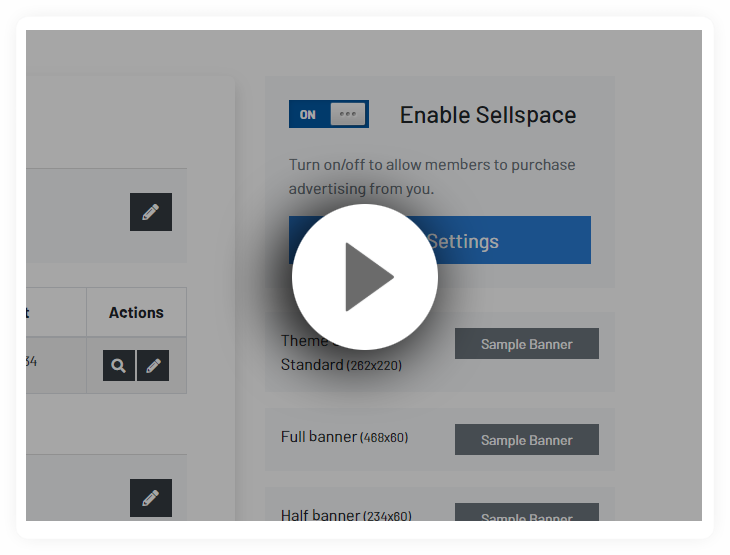
Task: Click the Enable Sellspace heading
Action: tap(487, 115)
